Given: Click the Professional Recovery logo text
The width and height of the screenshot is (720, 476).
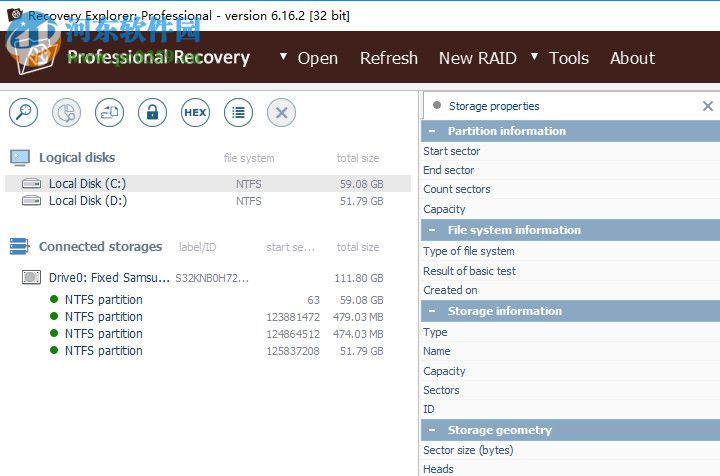Looking at the screenshot, I should [158, 57].
